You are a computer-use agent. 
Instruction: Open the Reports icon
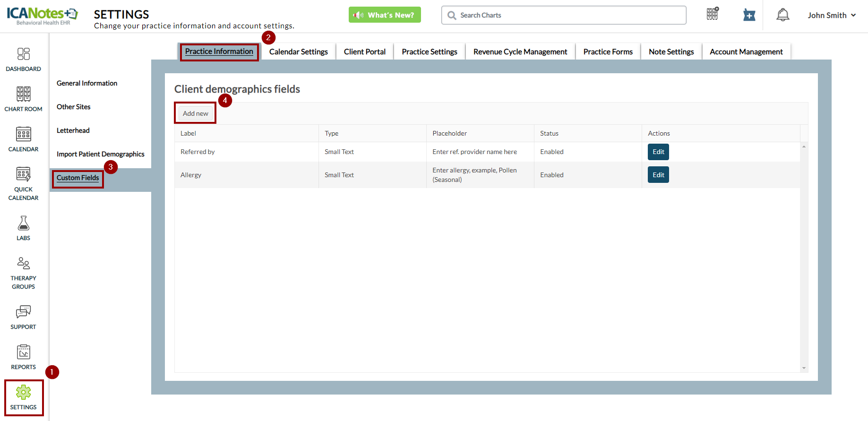23,352
